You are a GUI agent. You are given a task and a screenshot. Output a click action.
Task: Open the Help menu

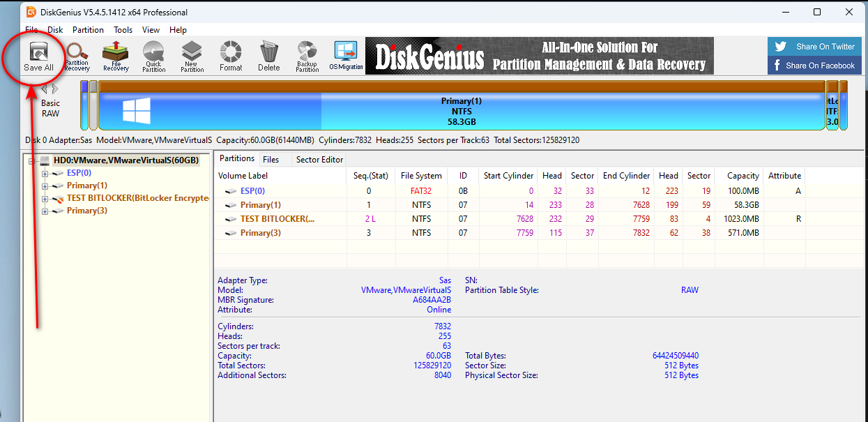pos(178,30)
